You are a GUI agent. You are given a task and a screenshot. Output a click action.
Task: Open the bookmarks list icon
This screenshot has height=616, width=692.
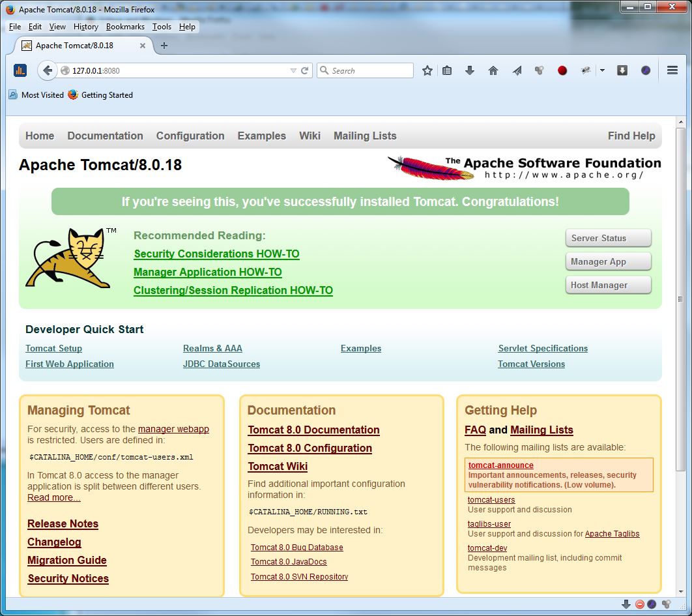point(447,70)
